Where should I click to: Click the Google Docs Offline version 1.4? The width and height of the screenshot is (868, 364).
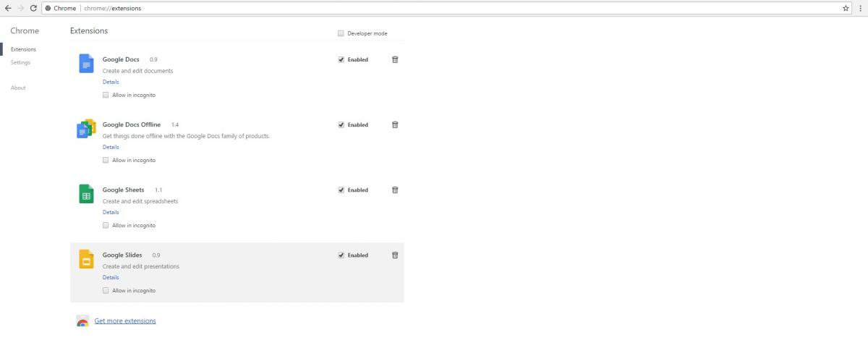point(175,124)
